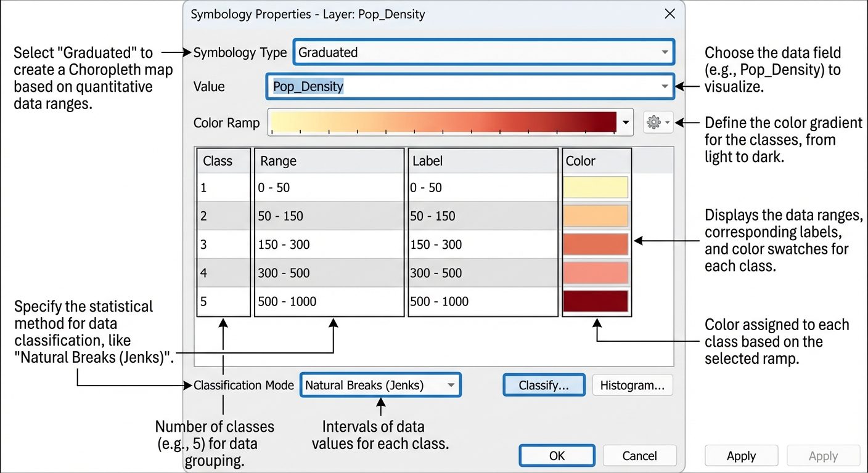Confirm settings with OK
The image size is (868, 473).
pyautogui.click(x=556, y=456)
